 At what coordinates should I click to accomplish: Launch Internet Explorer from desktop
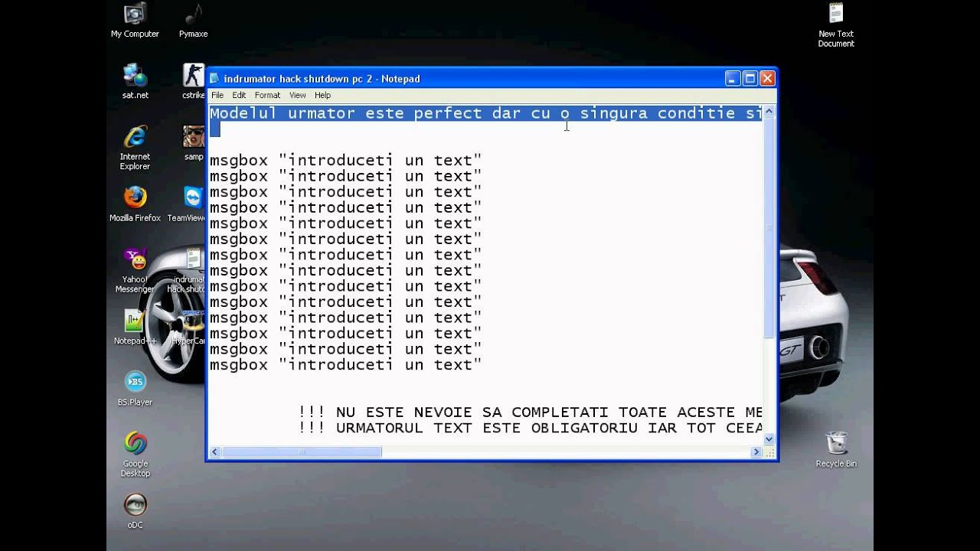[135, 148]
